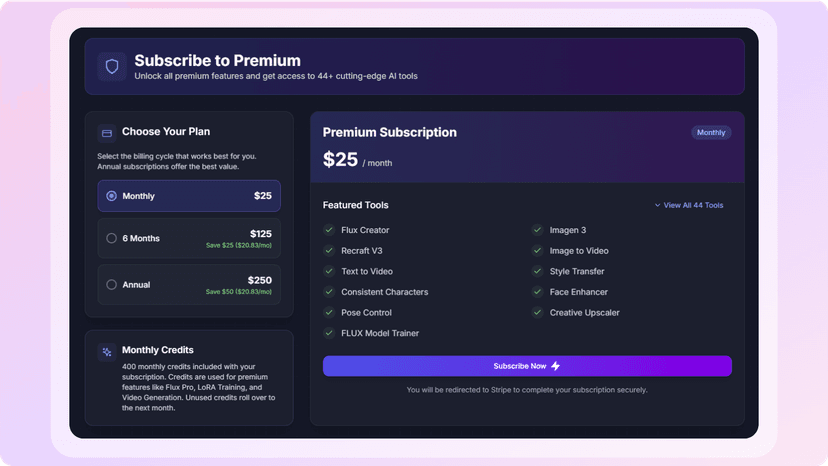The height and width of the screenshot is (466, 828).
Task: Select the Annual plan radio button
Action: [x=111, y=285]
